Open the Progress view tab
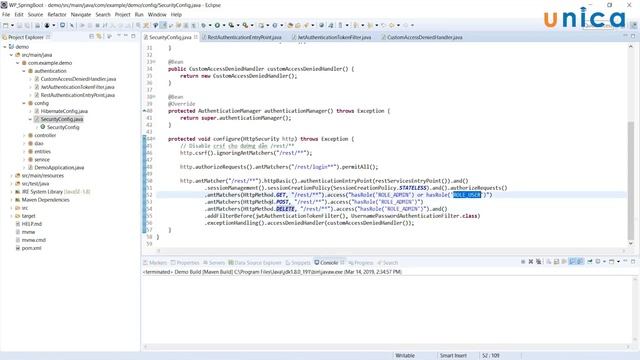The height and width of the screenshot is (360, 640). point(361,262)
